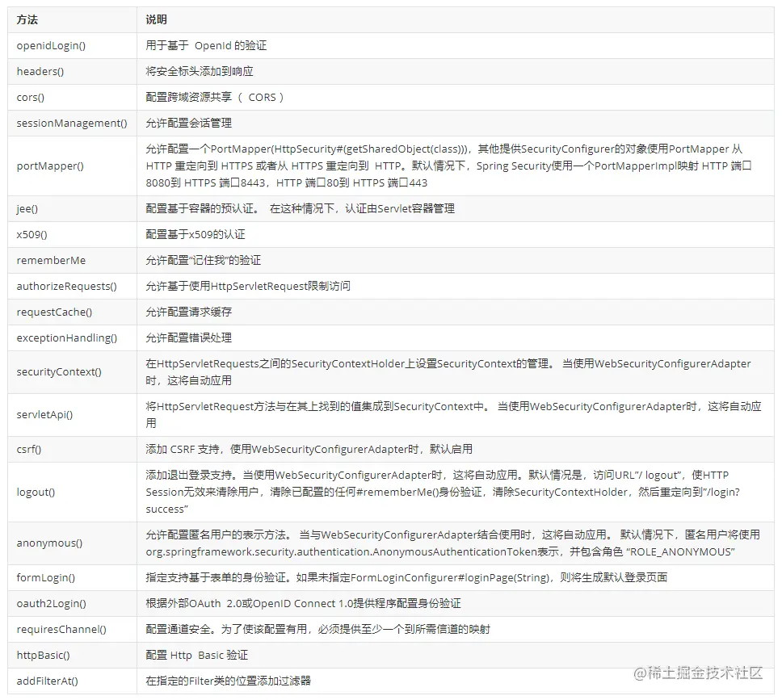The image size is (782, 700).
Task: Select description '配置基于x509的认证'
Action: (x=195, y=235)
